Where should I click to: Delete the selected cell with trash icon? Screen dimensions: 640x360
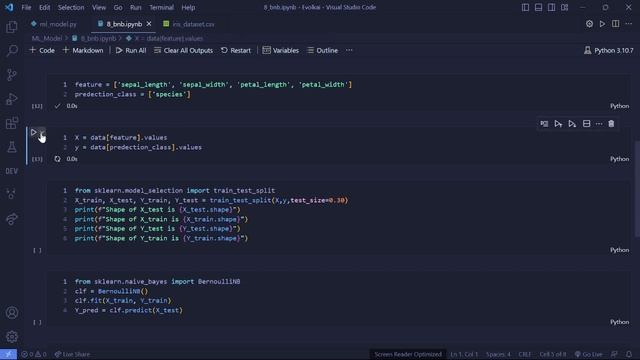(611, 124)
